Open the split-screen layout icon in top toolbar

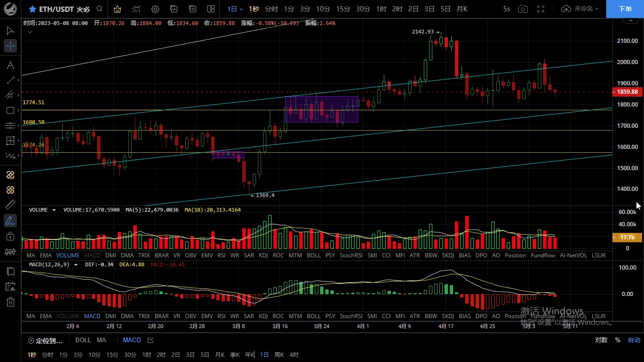[211, 9]
